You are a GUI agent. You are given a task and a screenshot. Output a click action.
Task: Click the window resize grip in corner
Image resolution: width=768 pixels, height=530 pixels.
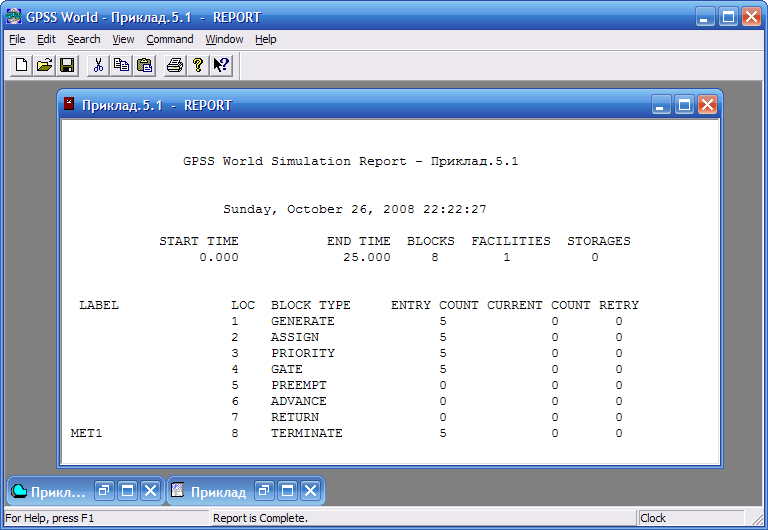(759, 520)
